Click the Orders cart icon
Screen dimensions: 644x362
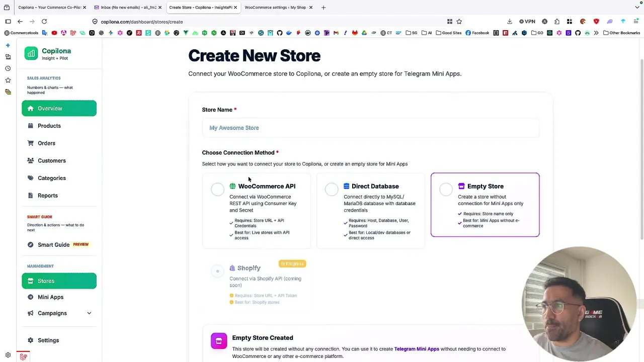[31, 143]
